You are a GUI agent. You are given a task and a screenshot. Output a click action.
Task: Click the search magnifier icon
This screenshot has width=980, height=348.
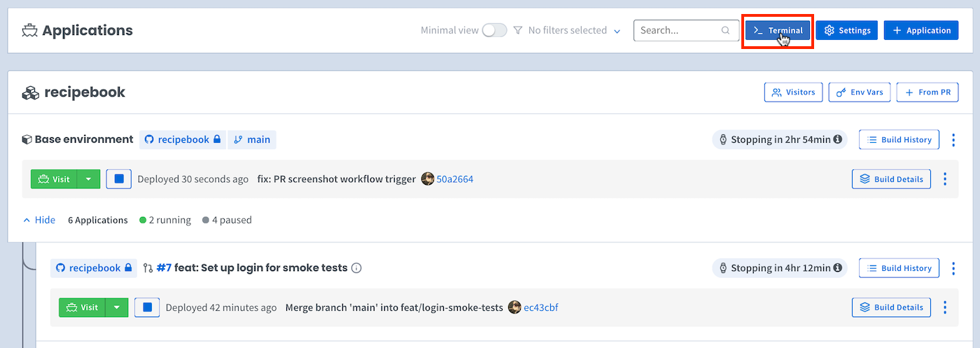[726, 31]
